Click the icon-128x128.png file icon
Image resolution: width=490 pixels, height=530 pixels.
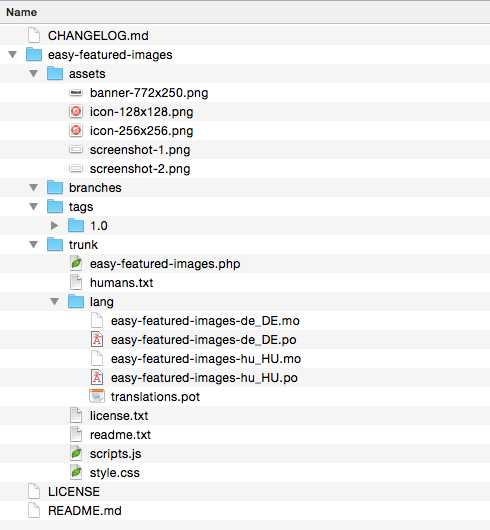coord(76,111)
